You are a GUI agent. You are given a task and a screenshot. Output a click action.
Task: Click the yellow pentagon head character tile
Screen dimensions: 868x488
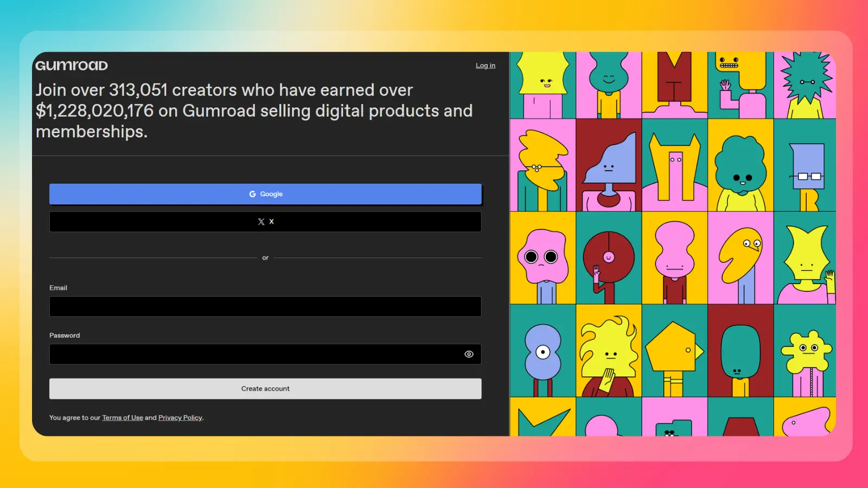coord(674,351)
